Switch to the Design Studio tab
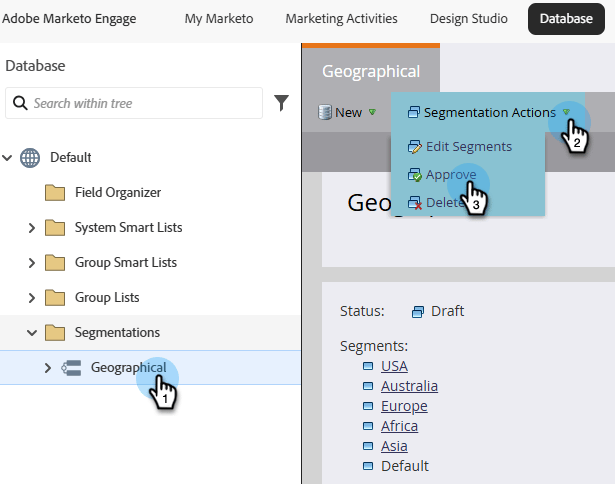Viewport: 615px width, 485px height. tap(468, 18)
